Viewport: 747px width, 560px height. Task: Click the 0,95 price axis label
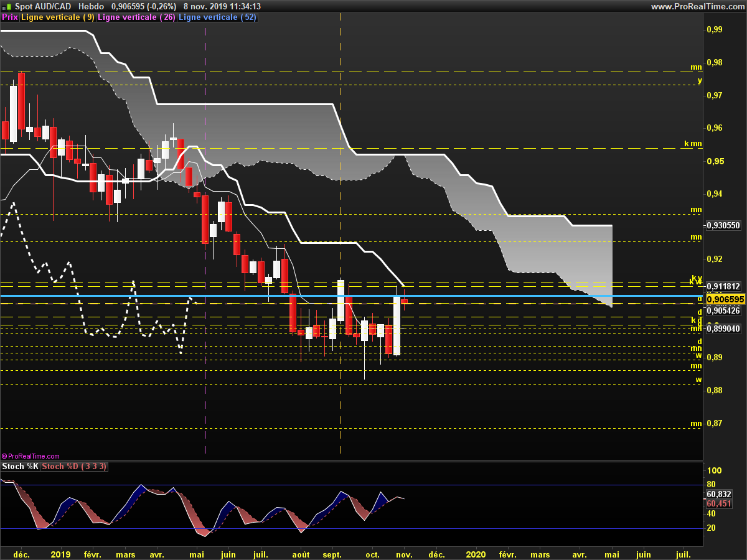pyautogui.click(x=715, y=161)
